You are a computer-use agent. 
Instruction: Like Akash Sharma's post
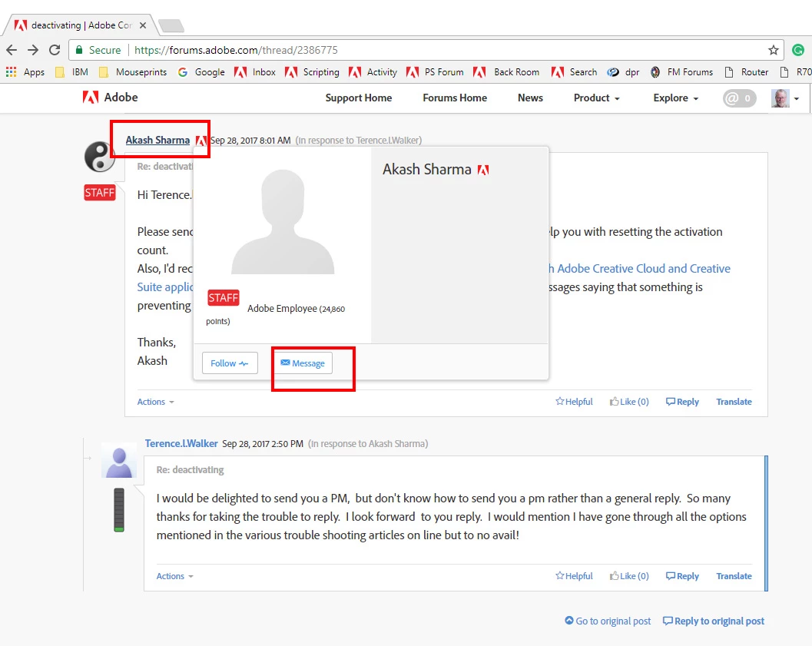(x=629, y=402)
